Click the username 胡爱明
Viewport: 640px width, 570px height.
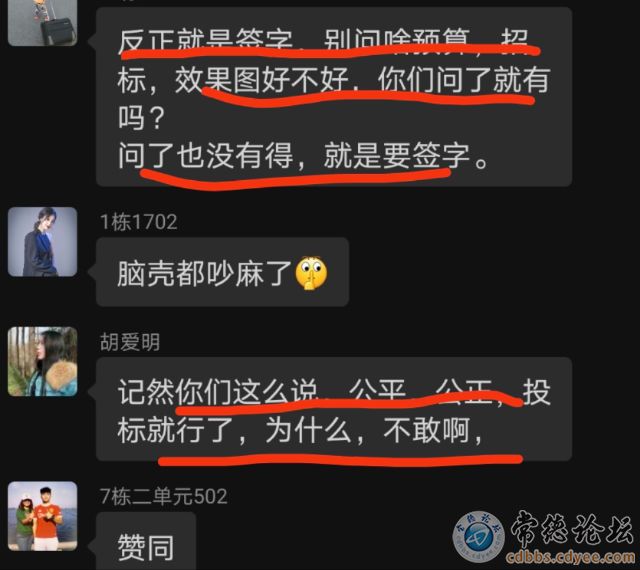(x=130, y=342)
